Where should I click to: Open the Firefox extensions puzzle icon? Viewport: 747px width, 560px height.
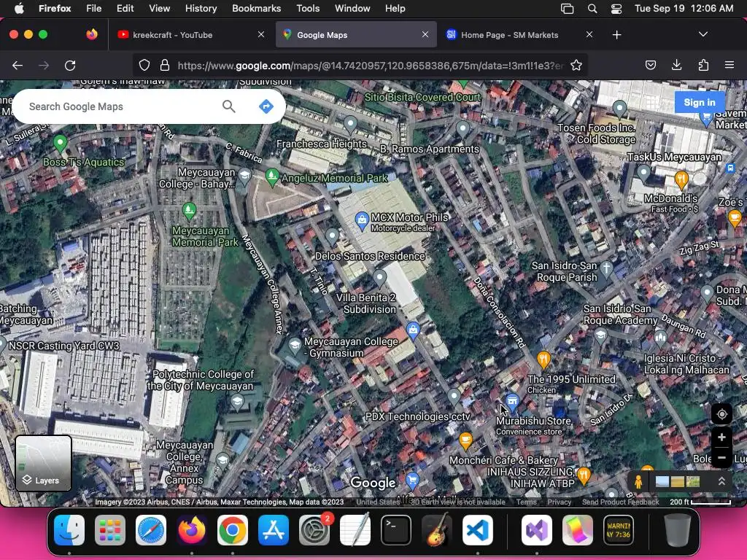(x=703, y=65)
